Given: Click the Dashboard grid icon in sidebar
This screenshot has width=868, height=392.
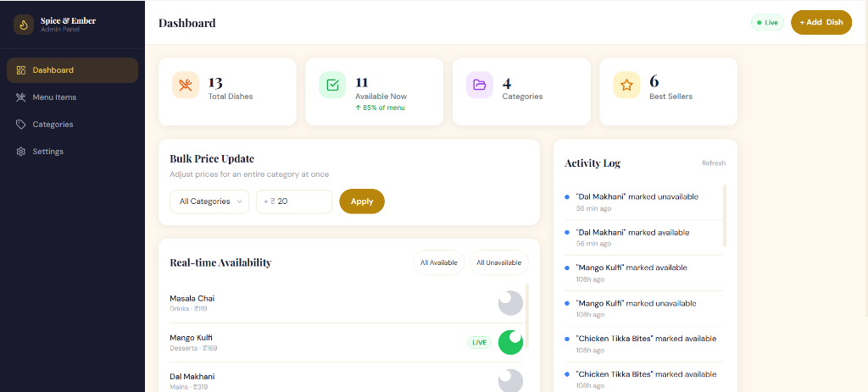Looking at the screenshot, I should [21, 70].
